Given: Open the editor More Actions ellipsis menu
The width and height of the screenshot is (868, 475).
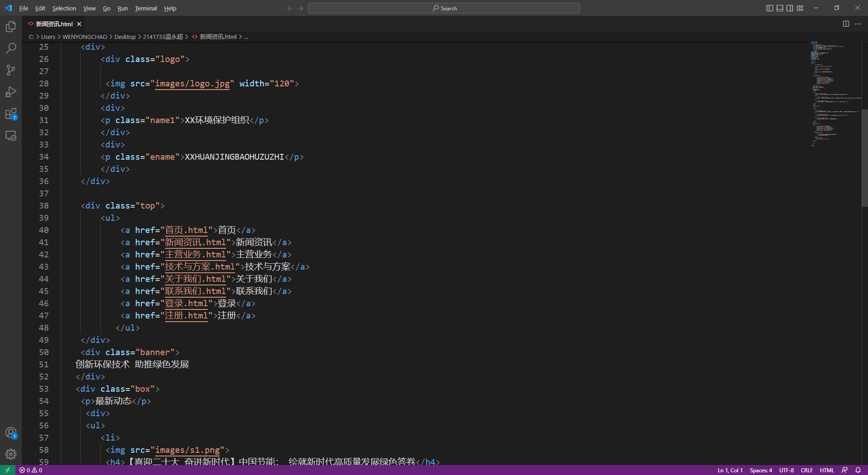Looking at the screenshot, I should (858, 24).
